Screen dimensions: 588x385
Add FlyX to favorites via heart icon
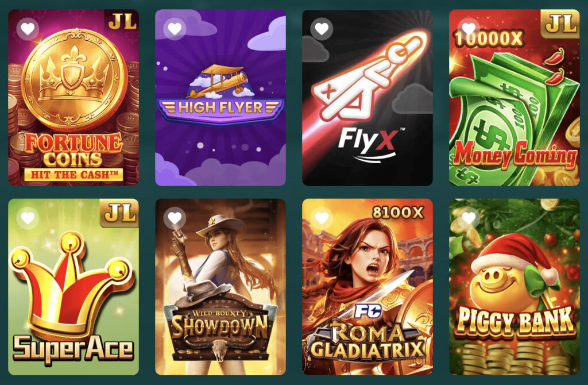tap(322, 29)
